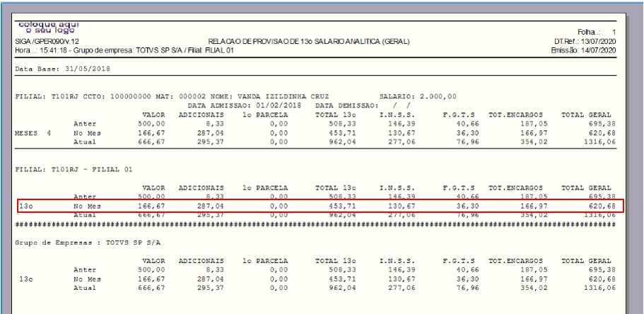644x314 pixels.
Task: Select Grupo de Empresas Atual 1o PARCELA "0,00"
Action: [x=279, y=288]
